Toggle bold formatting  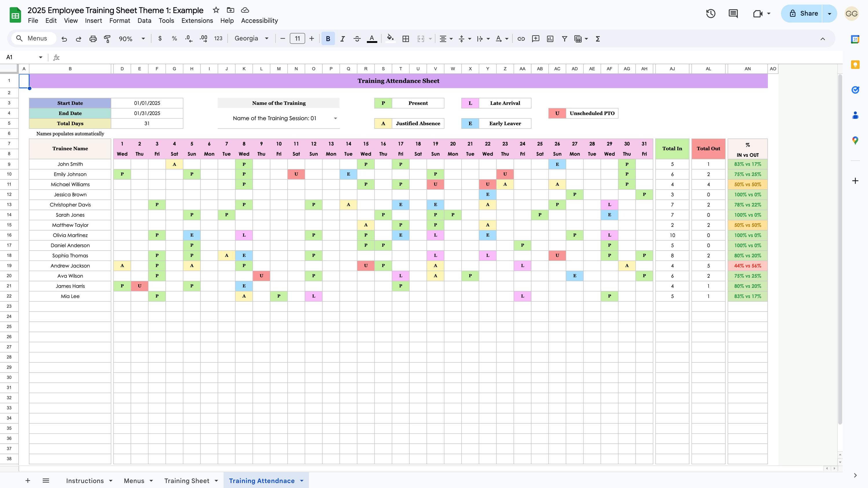pyautogui.click(x=328, y=38)
